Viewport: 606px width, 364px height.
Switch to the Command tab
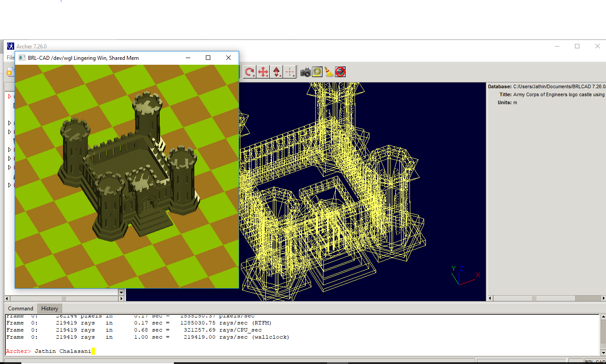(20, 309)
